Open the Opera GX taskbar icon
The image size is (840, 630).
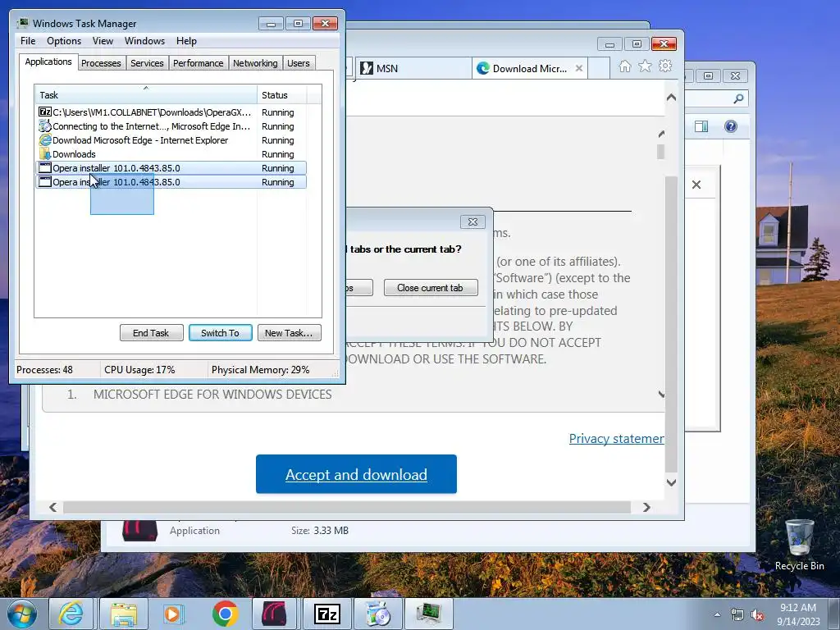coord(274,614)
